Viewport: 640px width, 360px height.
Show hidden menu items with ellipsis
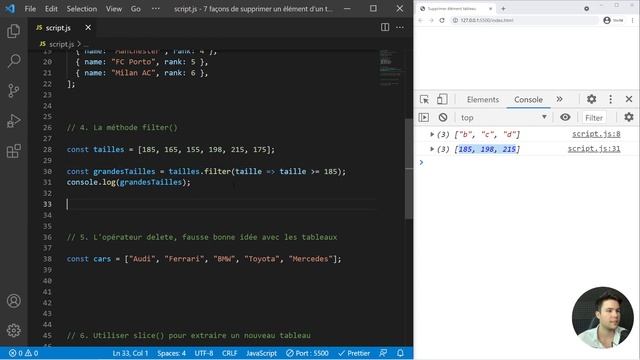point(156,9)
